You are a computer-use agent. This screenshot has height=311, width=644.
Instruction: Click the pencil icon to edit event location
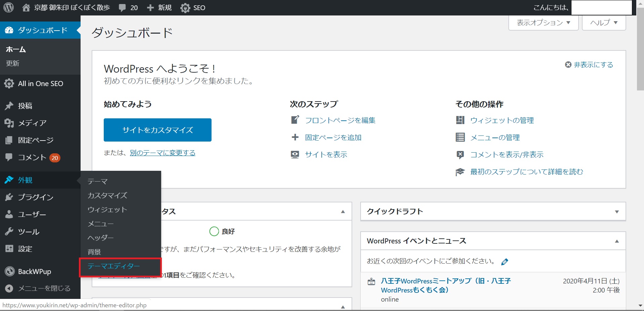pos(504,262)
